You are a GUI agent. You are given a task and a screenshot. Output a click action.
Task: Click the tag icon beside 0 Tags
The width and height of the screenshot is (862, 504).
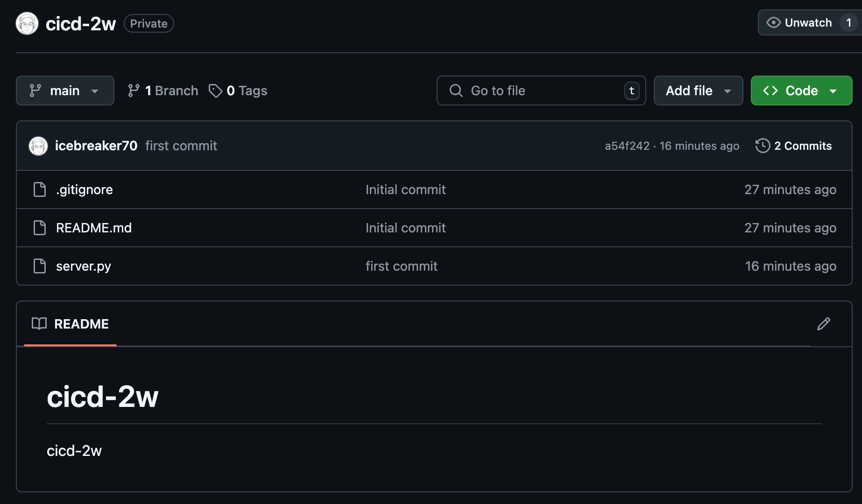click(215, 91)
